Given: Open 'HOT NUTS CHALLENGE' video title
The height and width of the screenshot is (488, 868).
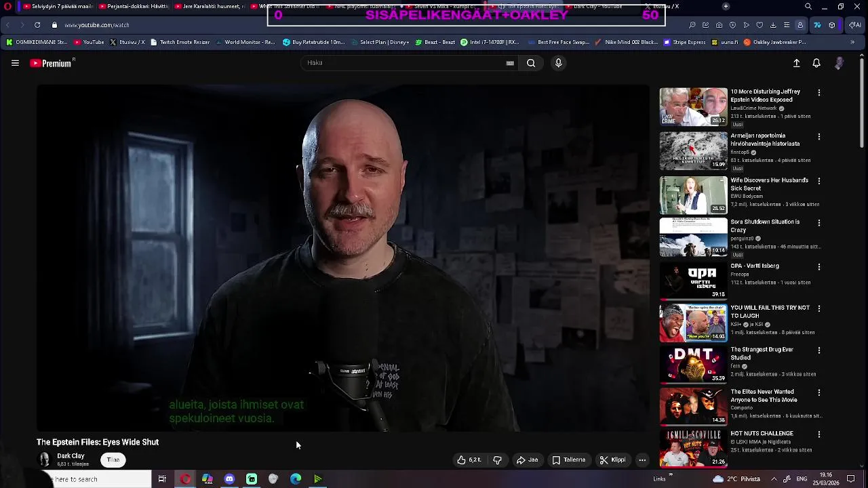Looking at the screenshot, I should [x=762, y=433].
